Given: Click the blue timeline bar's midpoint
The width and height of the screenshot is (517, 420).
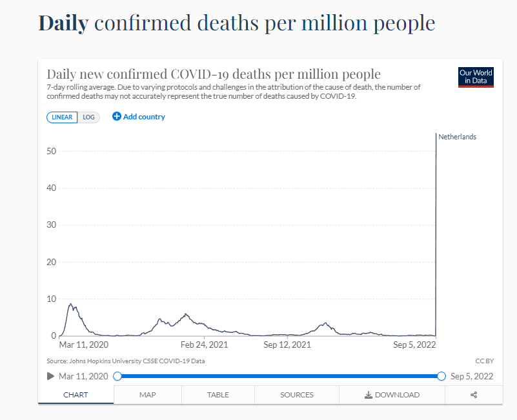Looking at the screenshot, I should point(279,376).
